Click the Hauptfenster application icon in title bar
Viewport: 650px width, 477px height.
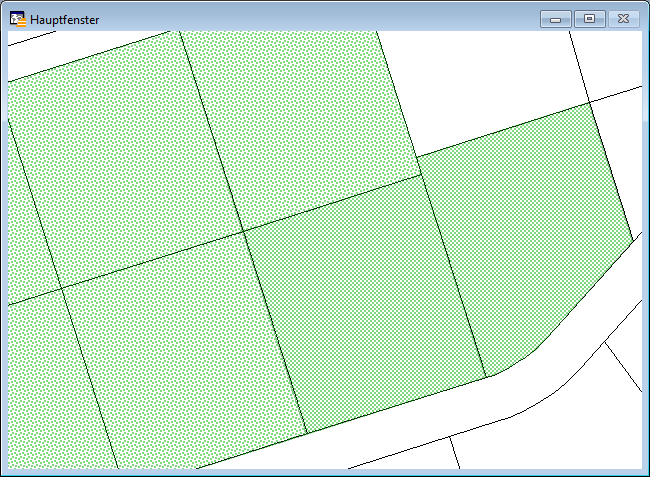[x=18, y=19]
